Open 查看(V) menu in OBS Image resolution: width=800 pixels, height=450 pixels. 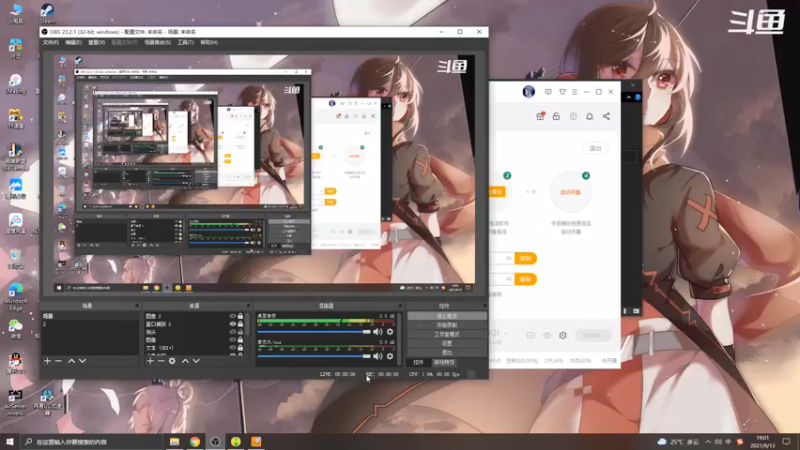tap(96, 42)
